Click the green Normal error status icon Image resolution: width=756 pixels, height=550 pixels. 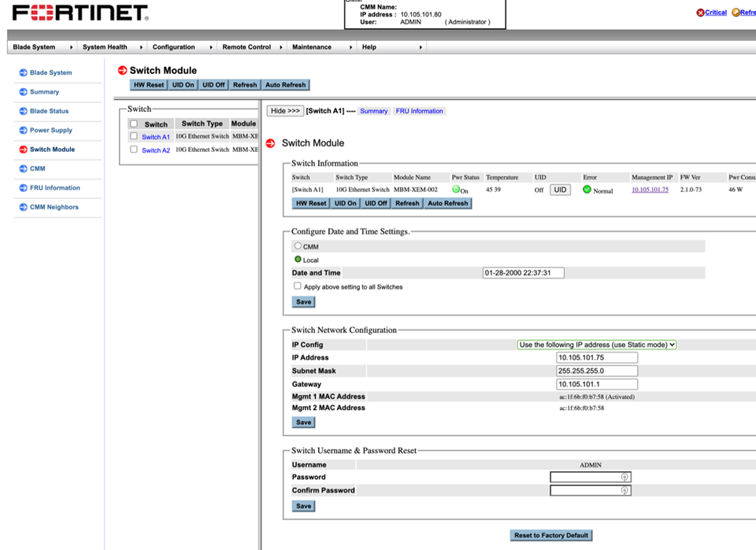point(585,189)
